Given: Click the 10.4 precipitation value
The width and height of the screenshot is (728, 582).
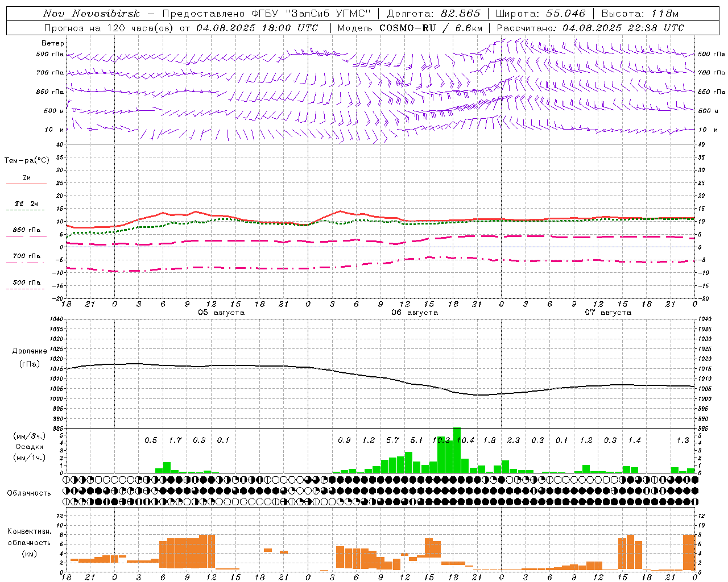Looking at the screenshot, I should pyautogui.click(x=465, y=440).
